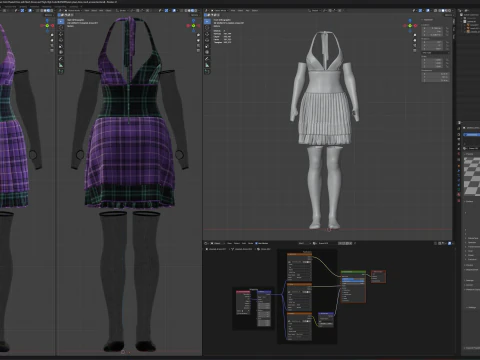The image size is (480, 360).
Task: Switch middle viewport to wireframe shading
Action: pos(186,11)
